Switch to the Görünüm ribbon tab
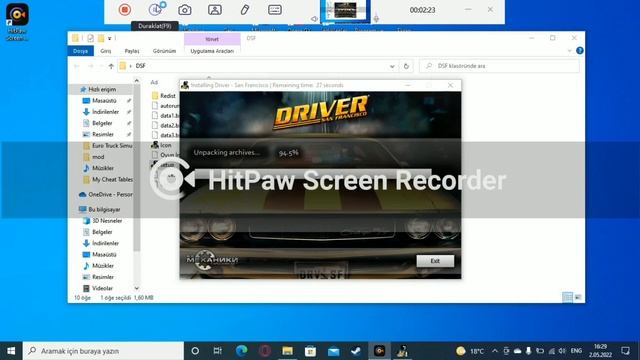640x360 pixels. coord(164,51)
